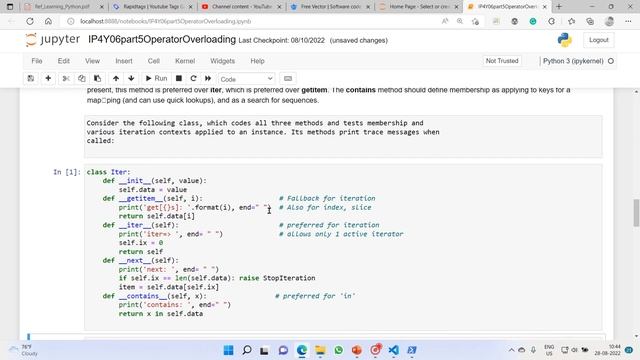Click the Not Trusted button
Viewport: 640px width, 360px height.
pos(502,61)
